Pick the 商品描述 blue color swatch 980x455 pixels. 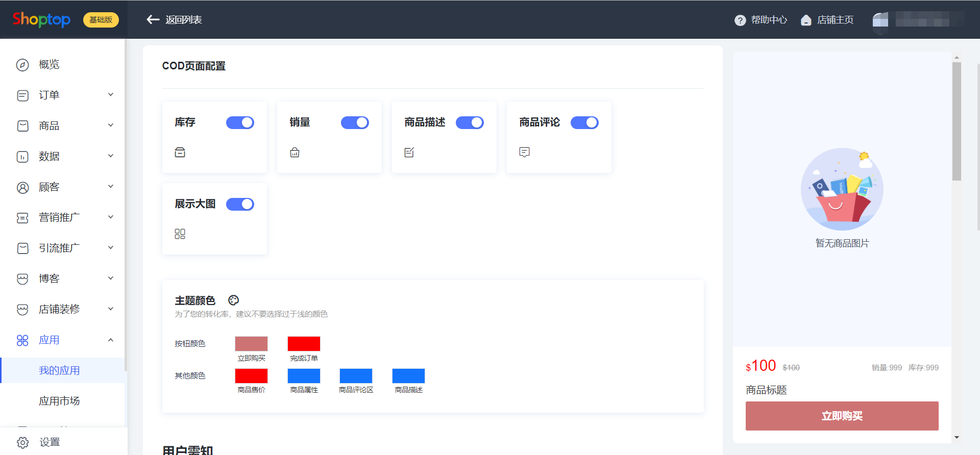(x=408, y=376)
